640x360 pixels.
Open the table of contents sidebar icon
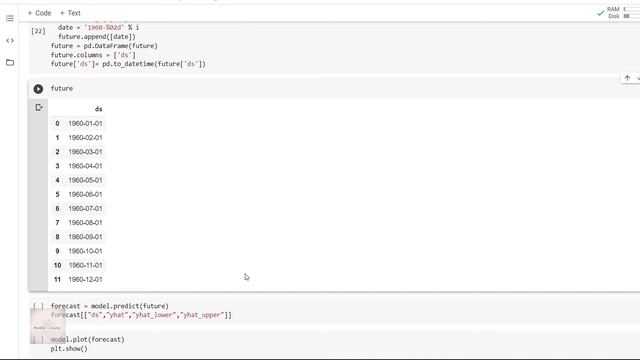(x=10, y=18)
